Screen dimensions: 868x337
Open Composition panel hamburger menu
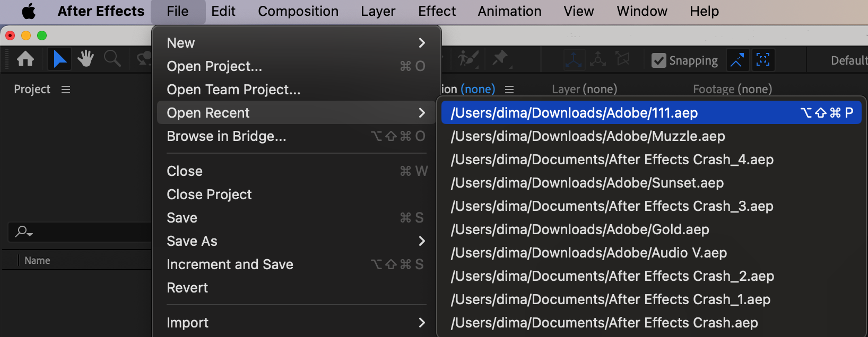(509, 90)
